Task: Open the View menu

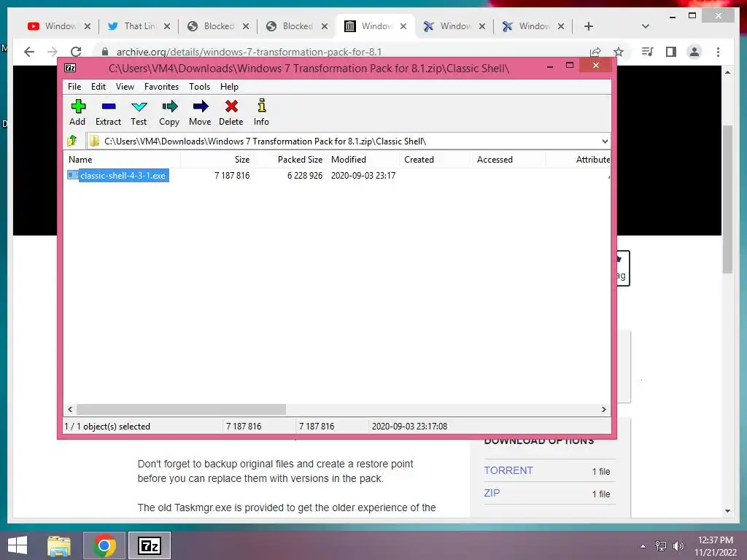Action: point(125,87)
